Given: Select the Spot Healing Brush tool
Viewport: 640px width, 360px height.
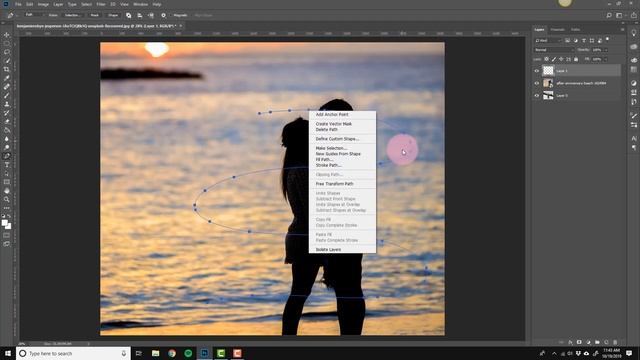Looking at the screenshot, I should 7,87.
